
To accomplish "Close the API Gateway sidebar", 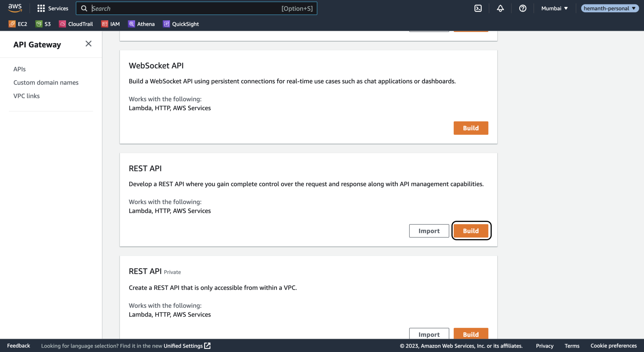I will [88, 44].
